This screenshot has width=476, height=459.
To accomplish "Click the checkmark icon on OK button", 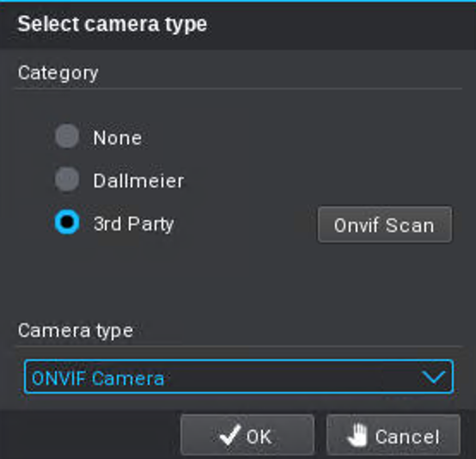I will coord(230,435).
